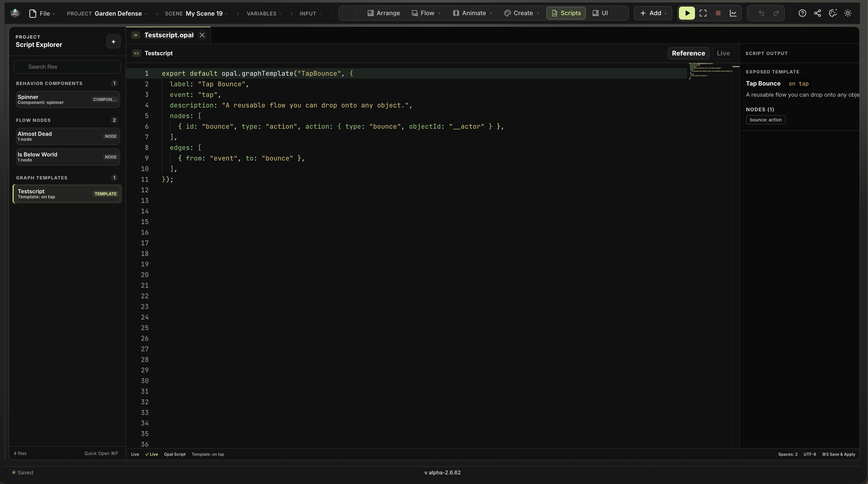Click the Opal logo icon
The image size is (868, 484).
click(15, 13)
